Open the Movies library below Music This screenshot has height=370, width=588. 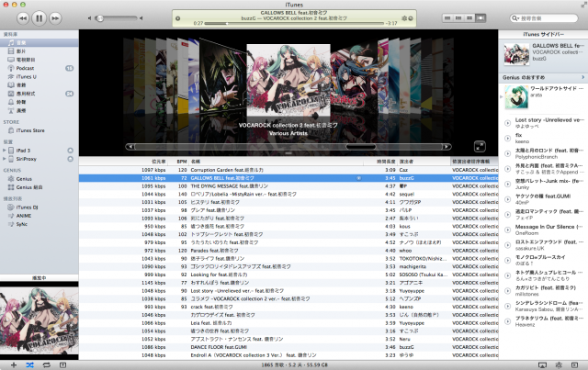(x=39, y=51)
